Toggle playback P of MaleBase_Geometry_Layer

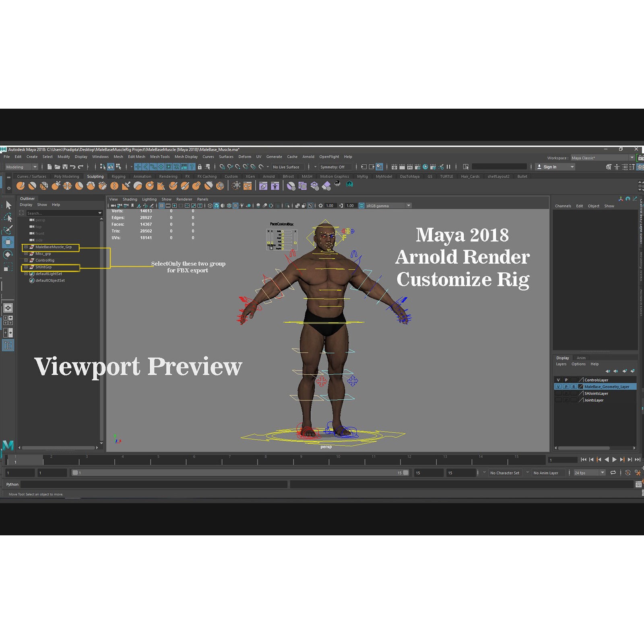[x=566, y=387]
